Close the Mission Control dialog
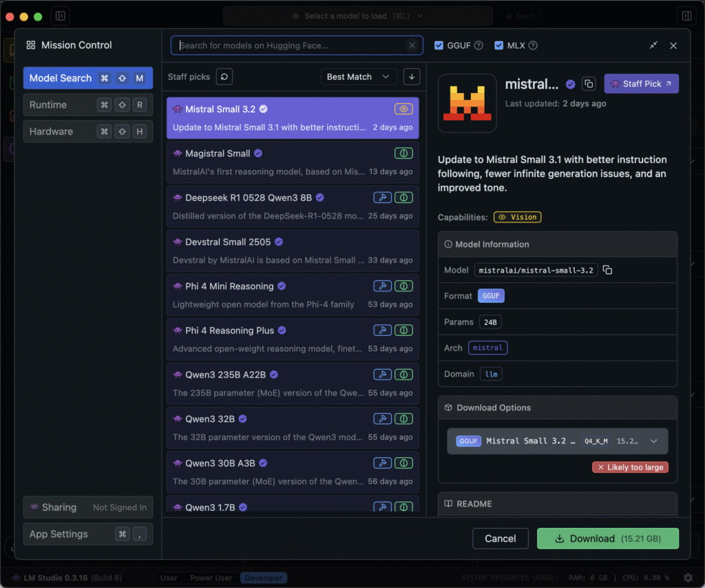This screenshot has width=705, height=588. click(x=673, y=45)
